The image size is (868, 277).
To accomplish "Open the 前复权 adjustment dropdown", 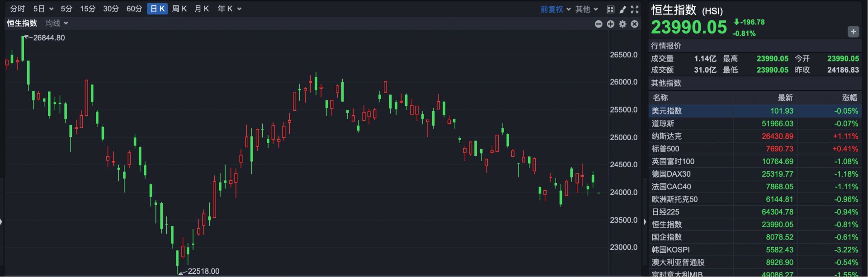I will 556,9.
